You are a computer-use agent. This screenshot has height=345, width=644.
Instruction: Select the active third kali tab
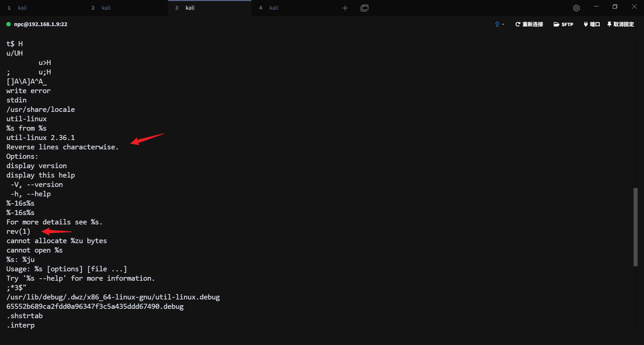point(190,8)
